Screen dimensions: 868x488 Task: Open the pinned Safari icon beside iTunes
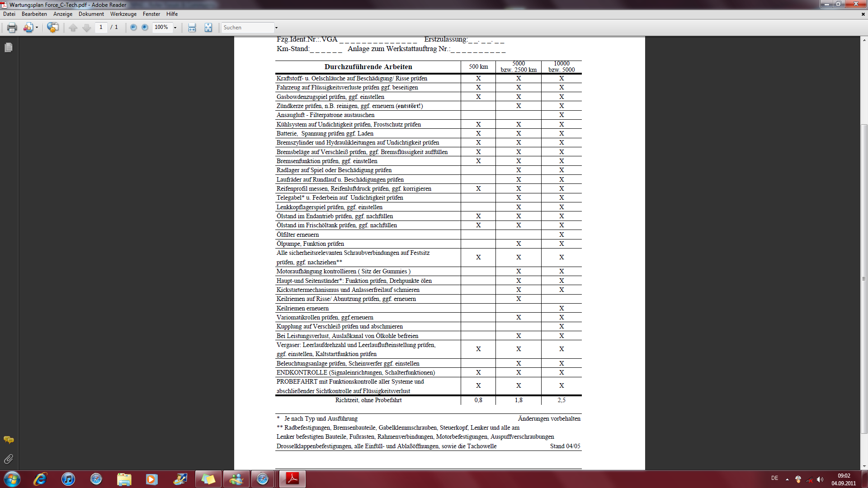point(96,479)
